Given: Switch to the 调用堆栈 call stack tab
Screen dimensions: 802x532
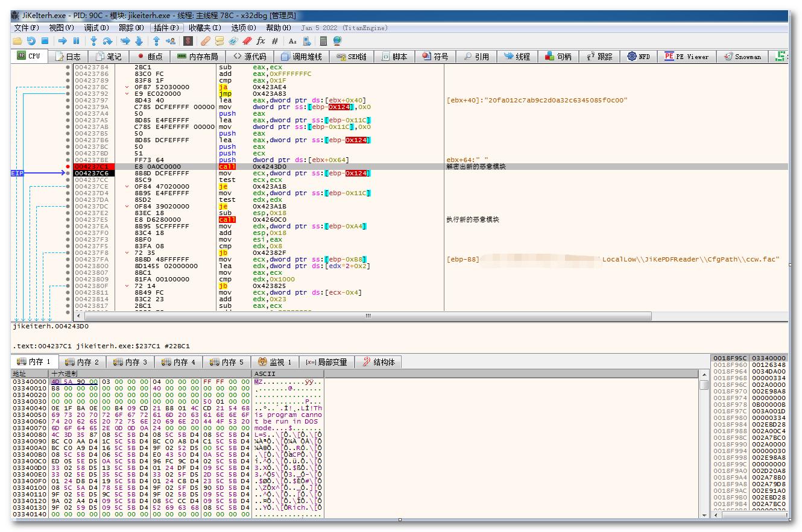Looking at the screenshot, I should coord(301,57).
